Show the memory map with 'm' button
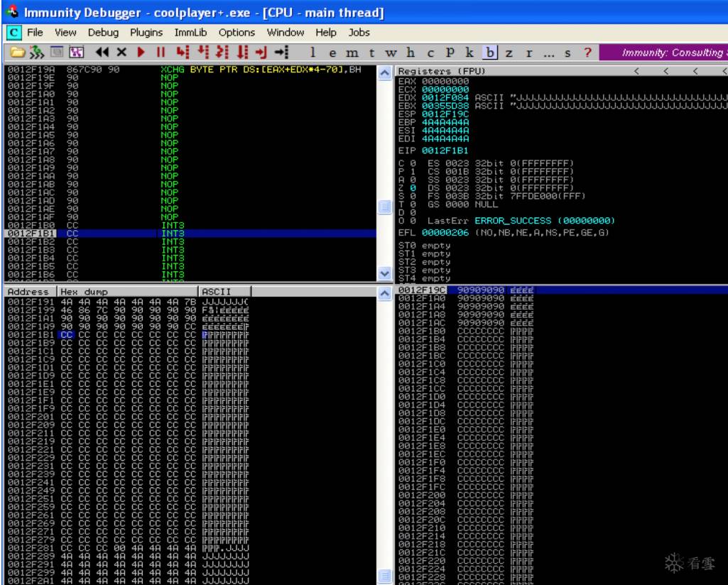 coord(352,53)
